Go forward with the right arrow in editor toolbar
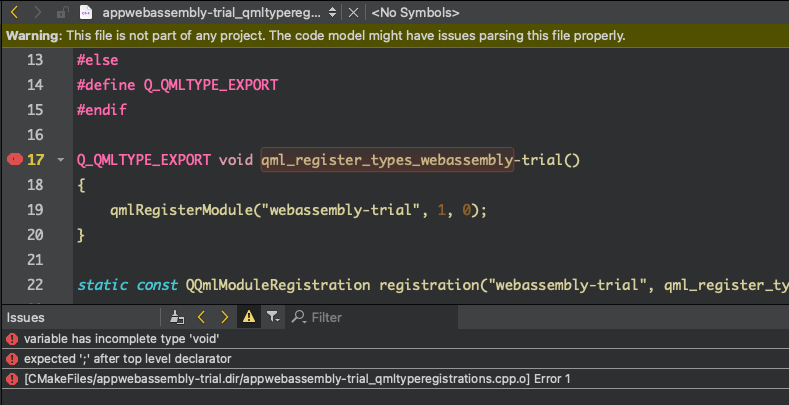 tap(38, 13)
